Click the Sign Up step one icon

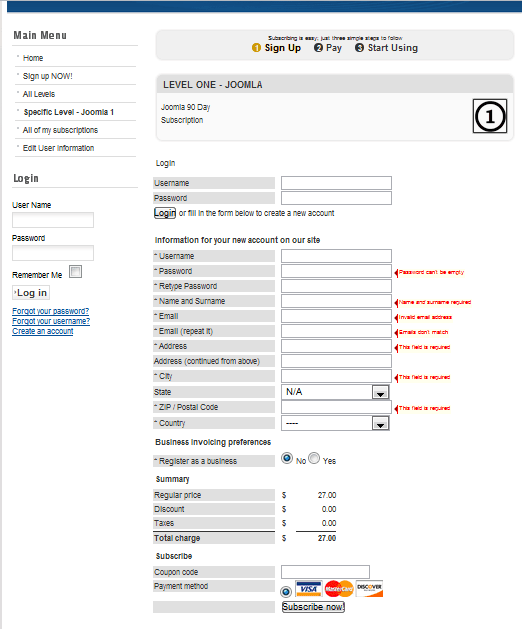[256, 48]
